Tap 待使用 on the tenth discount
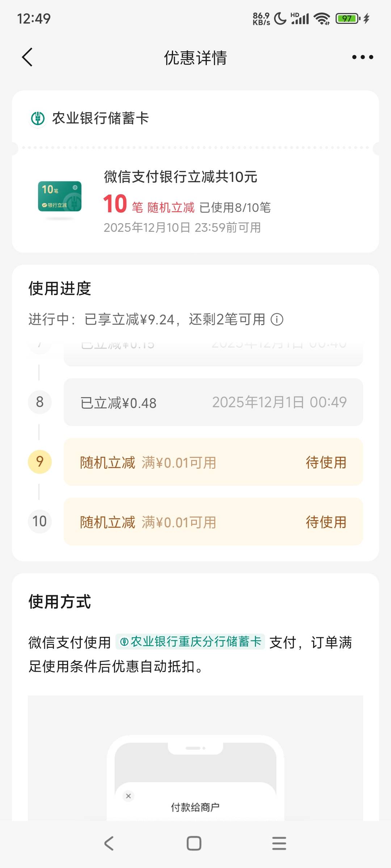 pos(326,522)
